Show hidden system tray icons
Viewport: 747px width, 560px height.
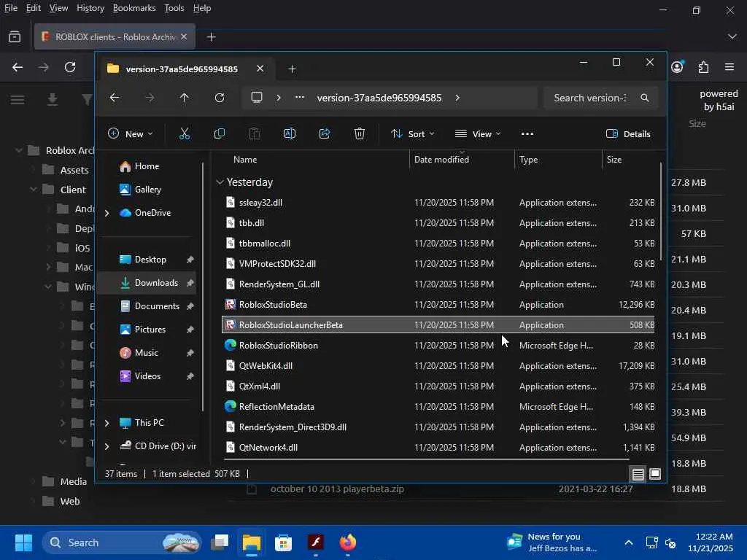click(628, 542)
